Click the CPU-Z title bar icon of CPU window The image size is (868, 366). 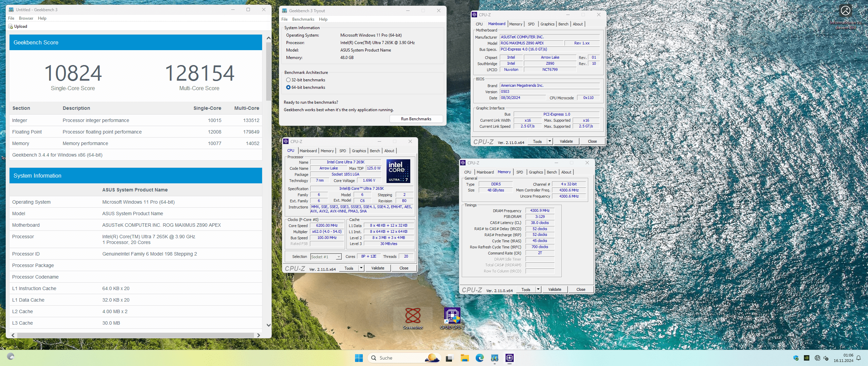[x=286, y=142]
